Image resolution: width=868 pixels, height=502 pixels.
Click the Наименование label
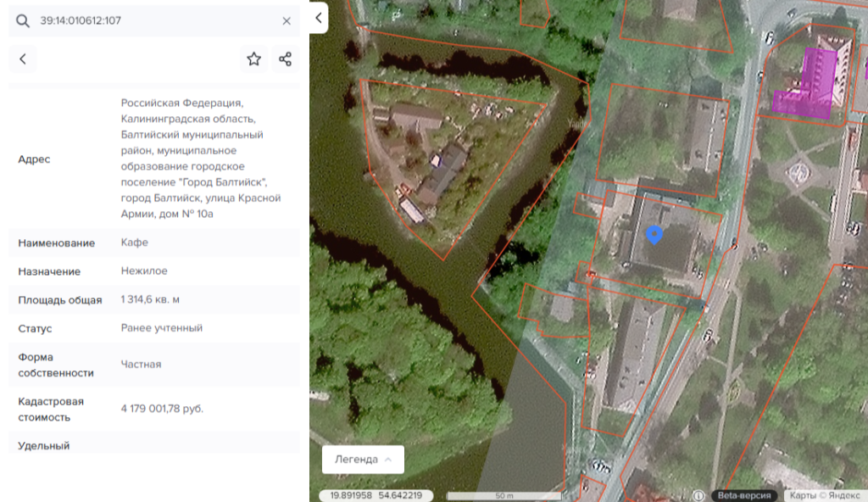57,243
